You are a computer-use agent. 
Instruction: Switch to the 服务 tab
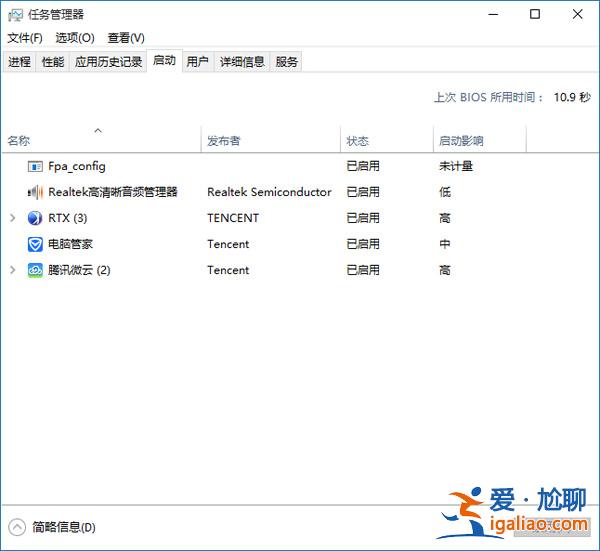(287, 62)
